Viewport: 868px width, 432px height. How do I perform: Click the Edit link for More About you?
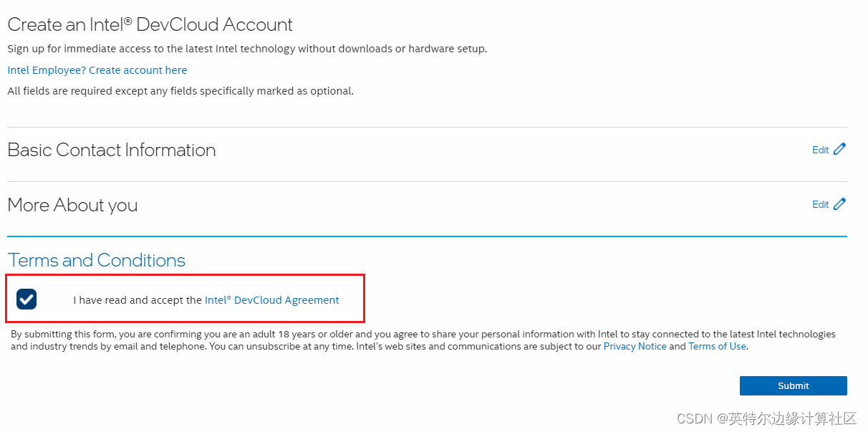click(x=820, y=205)
